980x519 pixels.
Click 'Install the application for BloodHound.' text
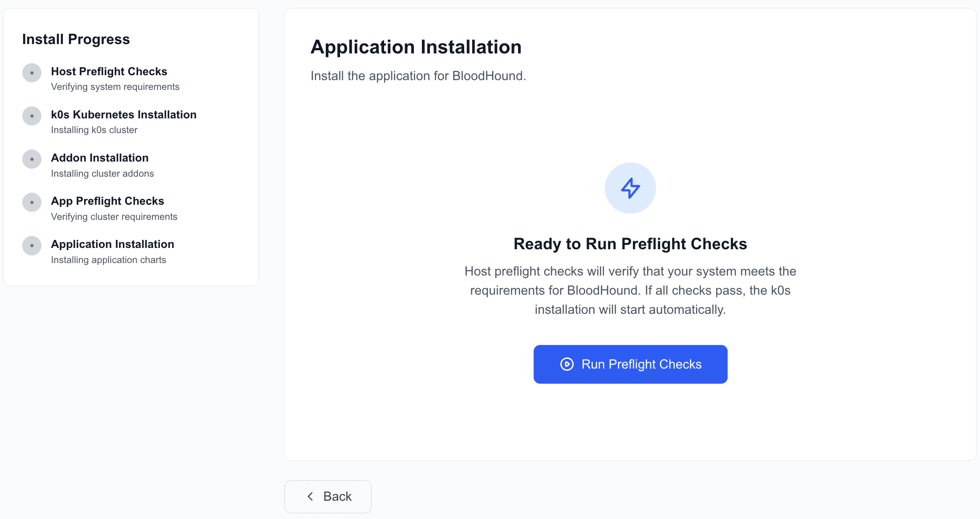point(418,76)
